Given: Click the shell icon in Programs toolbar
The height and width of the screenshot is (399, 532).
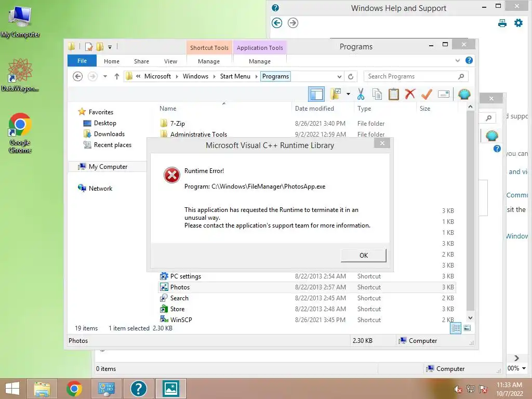Looking at the screenshot, I should pyautogui.click(x=464, y=94).
